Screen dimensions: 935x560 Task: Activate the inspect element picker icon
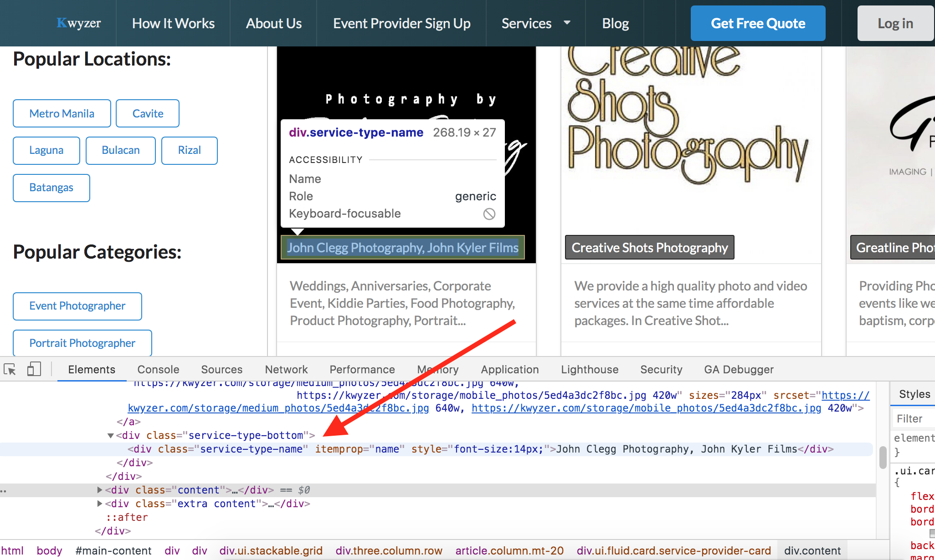click(x=10, y=369)
